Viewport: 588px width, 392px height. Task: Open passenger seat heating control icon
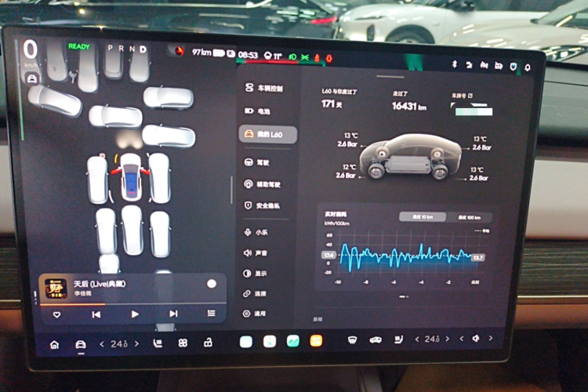398,339
